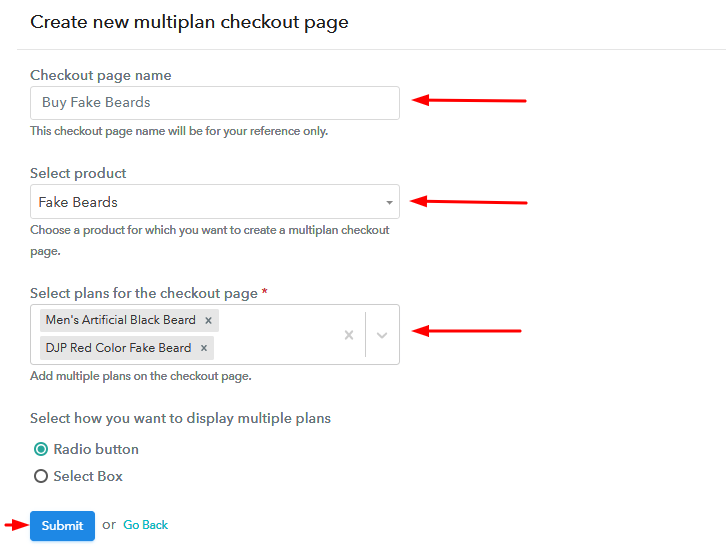Choose the Select Box display option
Image resolution: width=726 pixels, height=550 pixels.
[x=41, y=476]
